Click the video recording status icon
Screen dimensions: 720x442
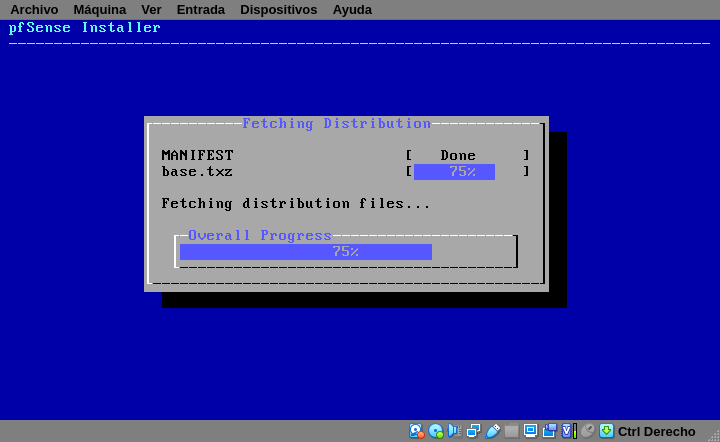click(x=550, y=431)
